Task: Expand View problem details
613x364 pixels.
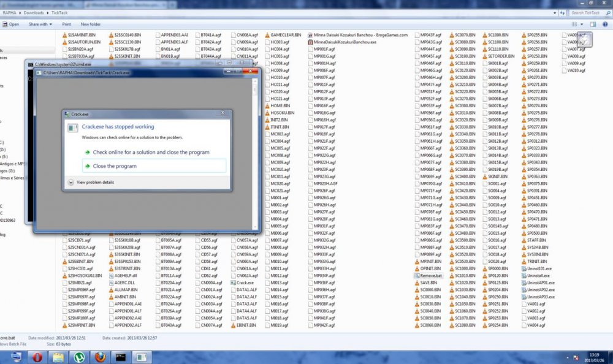Action: [91, 182]
